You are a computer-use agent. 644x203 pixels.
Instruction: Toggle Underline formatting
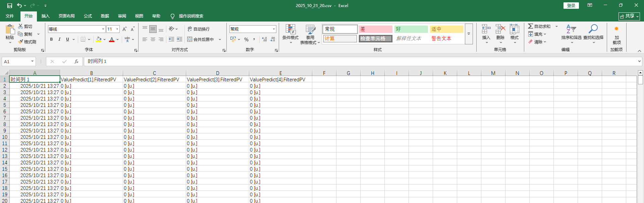(x=67, y=39)
